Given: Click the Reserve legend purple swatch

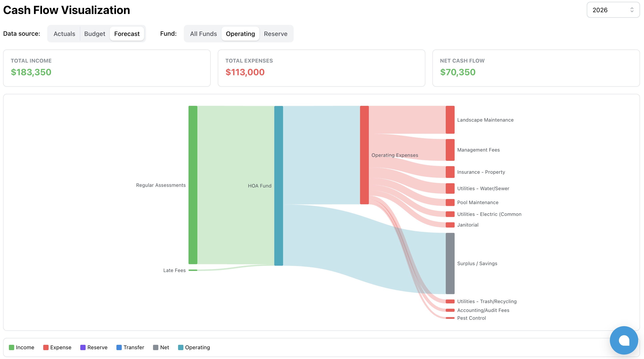Looking at the screenshot, I should (83, 347).
